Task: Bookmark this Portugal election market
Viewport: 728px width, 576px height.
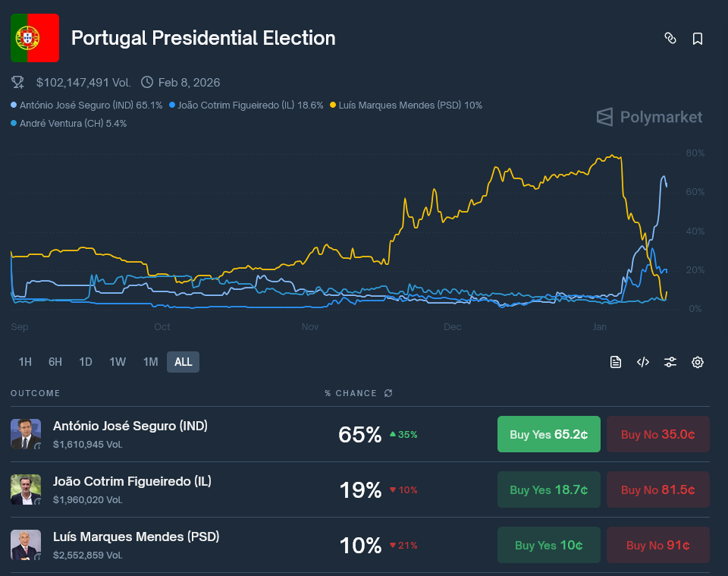Action: (698, 38)
